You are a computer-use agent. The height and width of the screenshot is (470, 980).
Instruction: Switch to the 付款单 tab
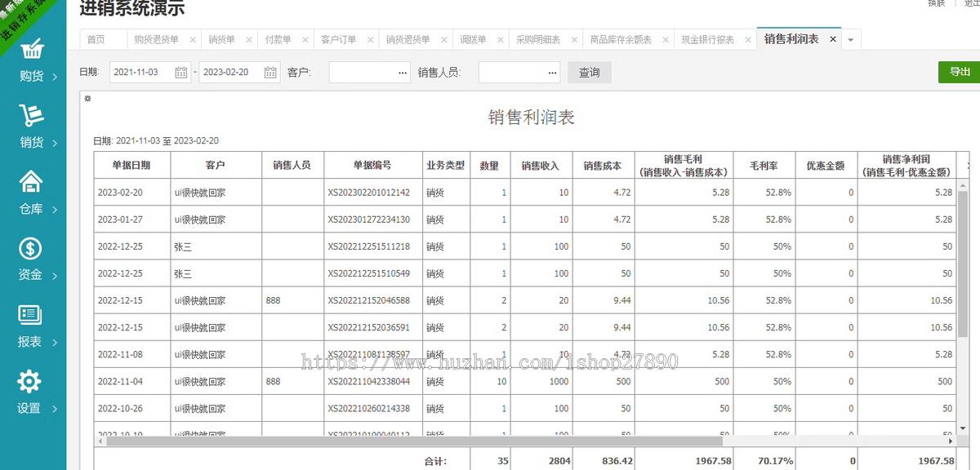(x=278, y=39)
